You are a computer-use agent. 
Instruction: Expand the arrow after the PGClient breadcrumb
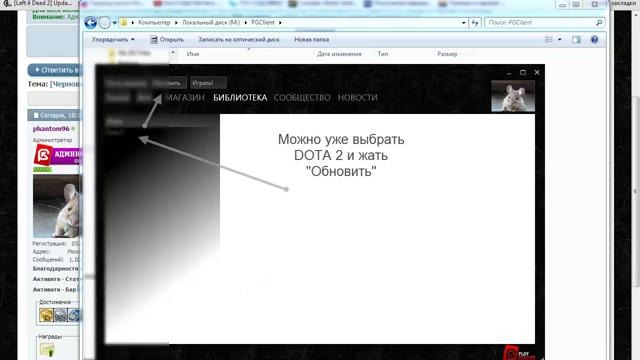(280, 22)
